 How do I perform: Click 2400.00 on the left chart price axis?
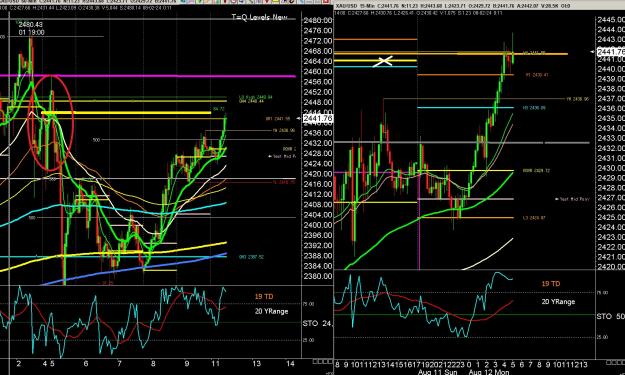pyautogui.click(x=318, y=225)
